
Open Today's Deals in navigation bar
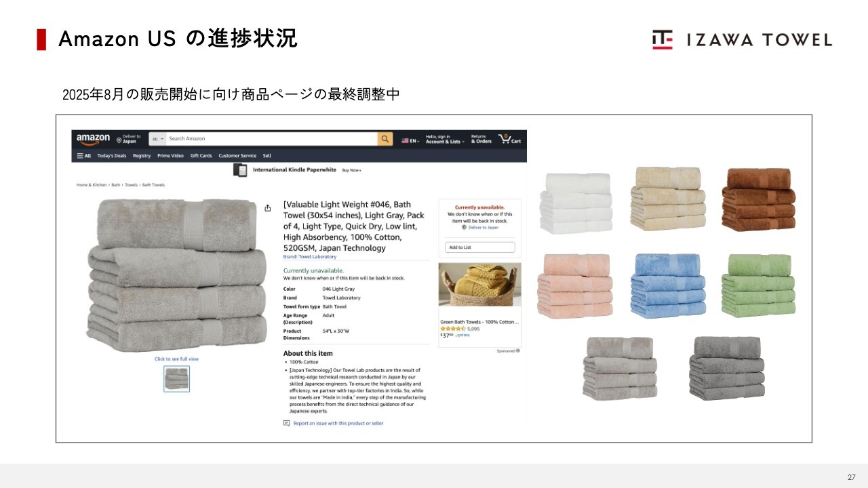point(112,156)
